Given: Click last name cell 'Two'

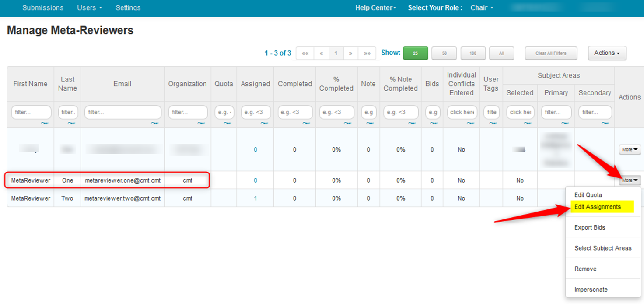Looking at the screenshot, I should pos(67,198).
